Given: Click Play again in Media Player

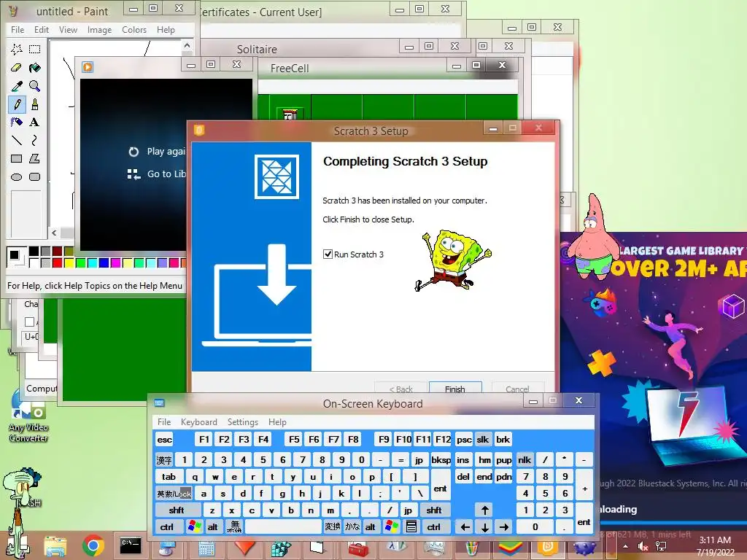Looking at the screenshot, I should click(x=158, y=152).
